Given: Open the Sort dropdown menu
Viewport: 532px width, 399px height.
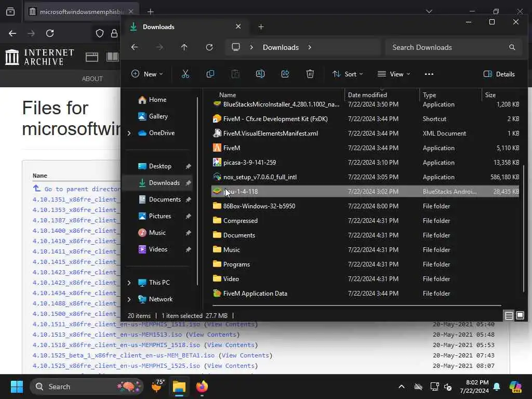Looking at the screenshot, I should (348, 74).
